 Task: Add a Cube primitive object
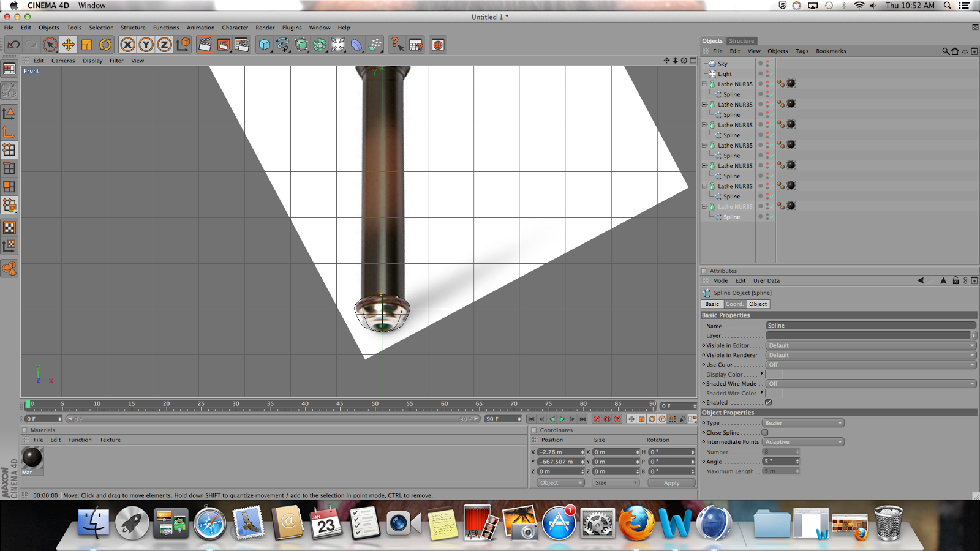click(x=265, y=45)
